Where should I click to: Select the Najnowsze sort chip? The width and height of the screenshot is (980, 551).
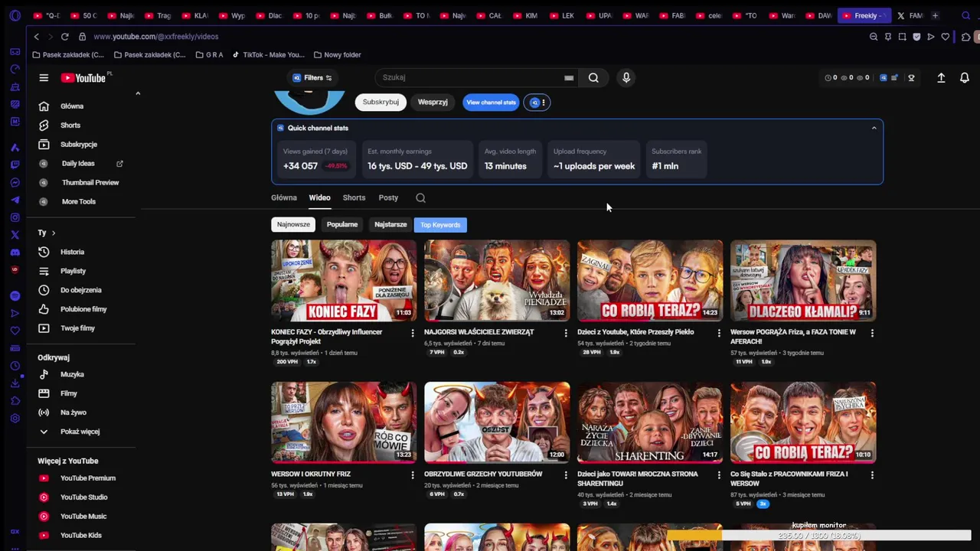point(293,225)
